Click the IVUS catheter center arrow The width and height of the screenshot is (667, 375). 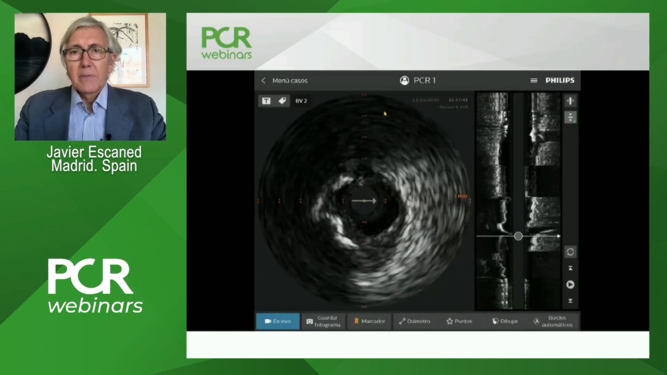[364, 201]
